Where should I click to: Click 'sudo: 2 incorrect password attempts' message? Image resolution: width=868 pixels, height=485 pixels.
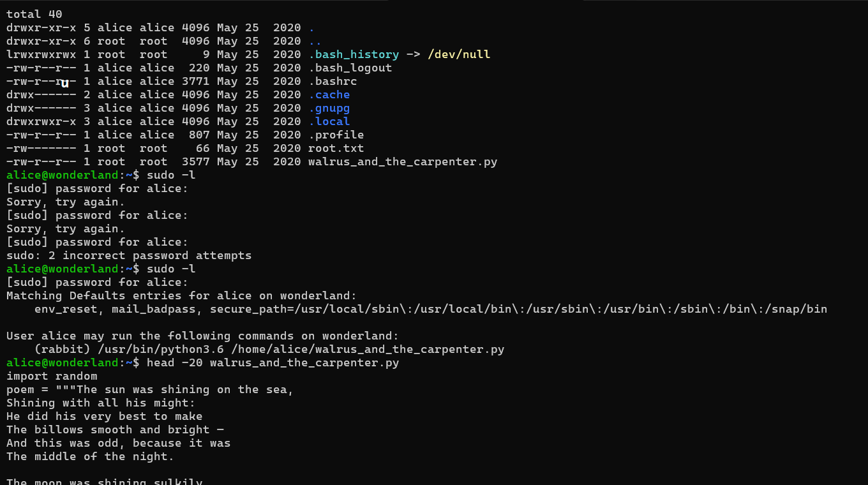click(129, 255)
